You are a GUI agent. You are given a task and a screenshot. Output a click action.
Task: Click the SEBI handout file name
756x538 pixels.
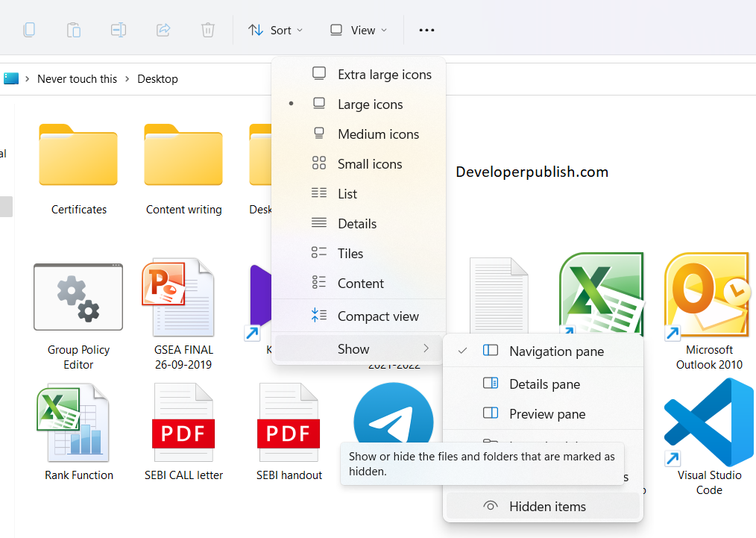289,475
